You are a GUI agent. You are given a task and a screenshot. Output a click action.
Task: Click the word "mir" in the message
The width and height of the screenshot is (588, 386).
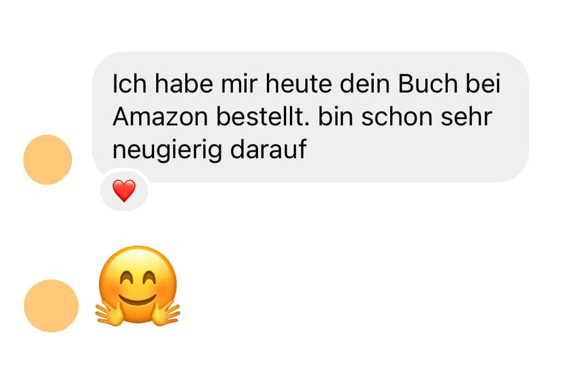(x=239, y=84)
